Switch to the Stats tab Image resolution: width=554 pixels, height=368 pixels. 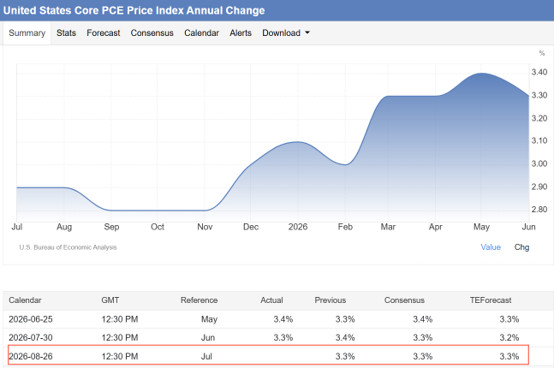(x=66, y=33)
